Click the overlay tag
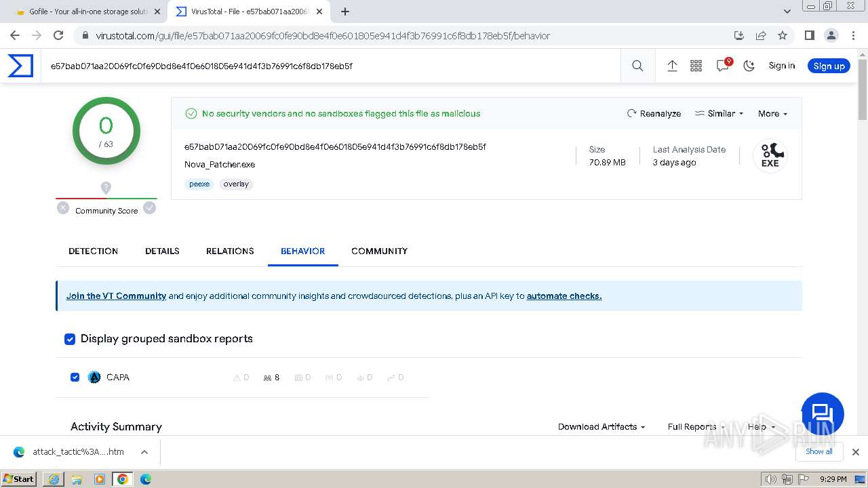 (236, 184)
